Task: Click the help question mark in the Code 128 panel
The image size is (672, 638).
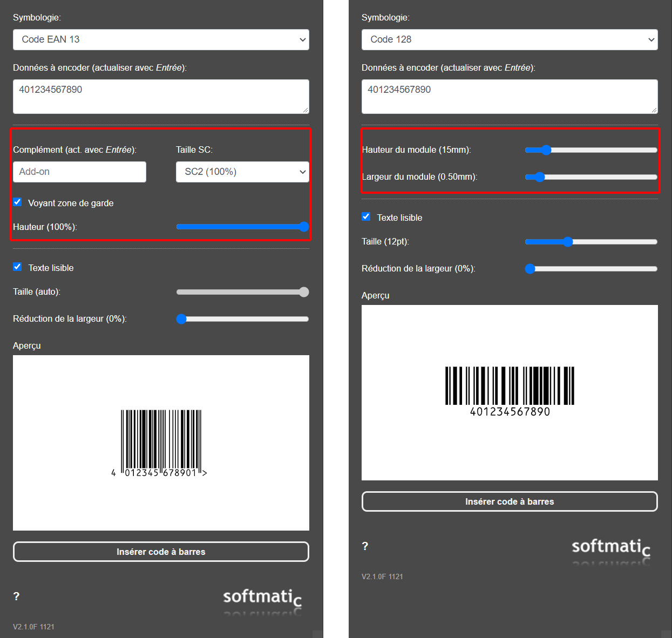Action: (x=365, y=546)
